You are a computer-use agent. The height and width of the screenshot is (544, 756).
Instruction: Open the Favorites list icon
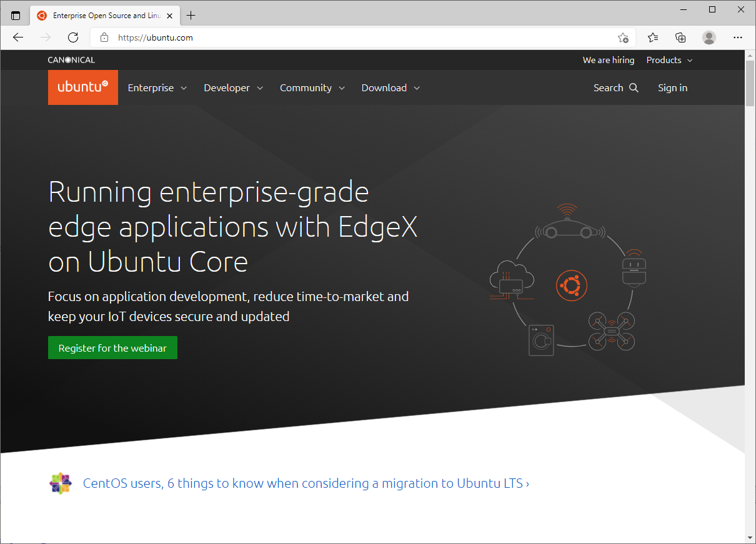[653, 37]
